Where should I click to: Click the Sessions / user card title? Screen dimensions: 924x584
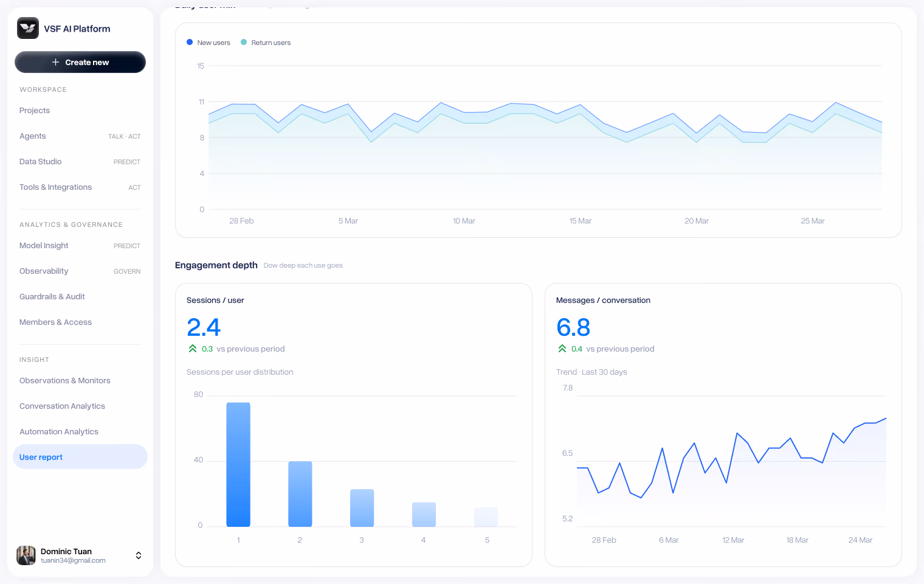215,301
